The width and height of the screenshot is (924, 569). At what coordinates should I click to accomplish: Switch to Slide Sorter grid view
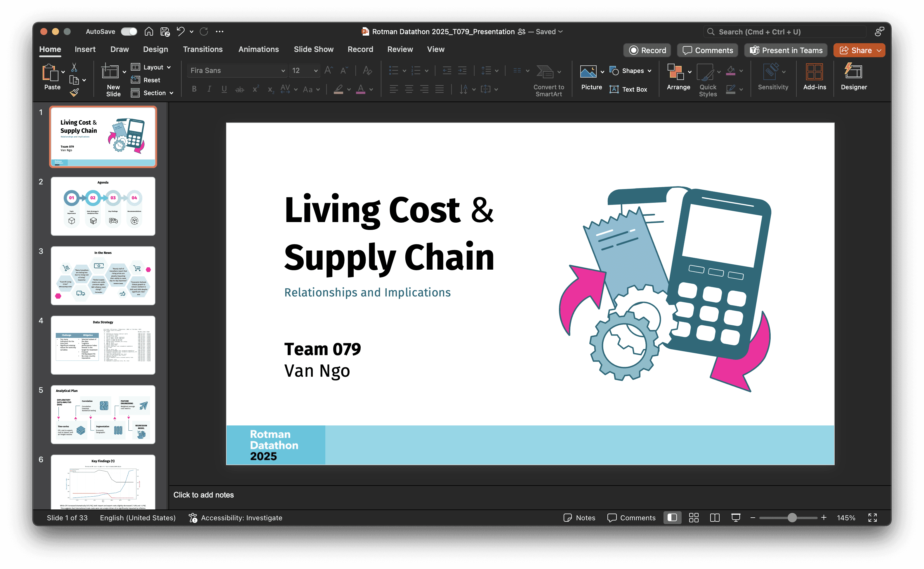tap(694, 518)
